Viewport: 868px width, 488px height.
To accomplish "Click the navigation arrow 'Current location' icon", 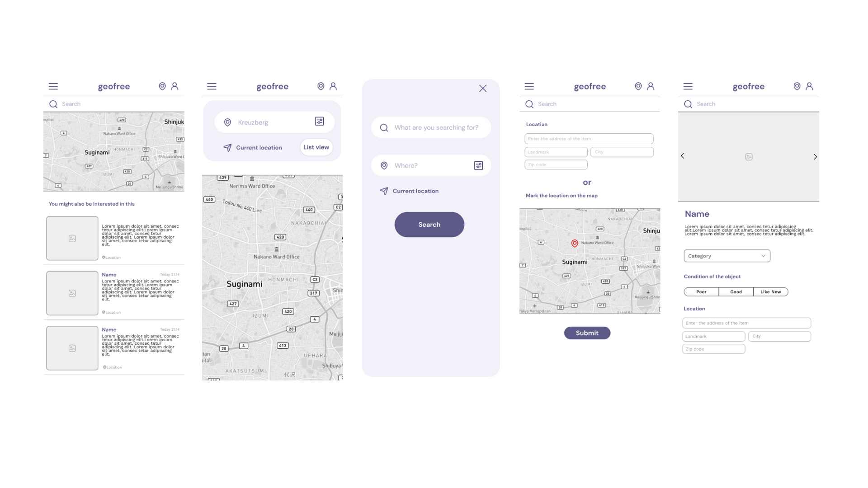I will point(384,191).
